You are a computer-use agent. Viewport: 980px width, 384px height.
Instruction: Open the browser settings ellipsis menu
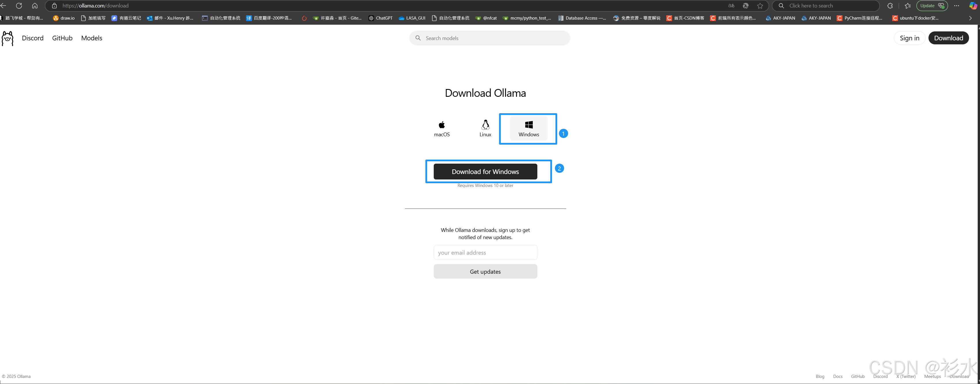pyautogui.click(x=956, y=6)
